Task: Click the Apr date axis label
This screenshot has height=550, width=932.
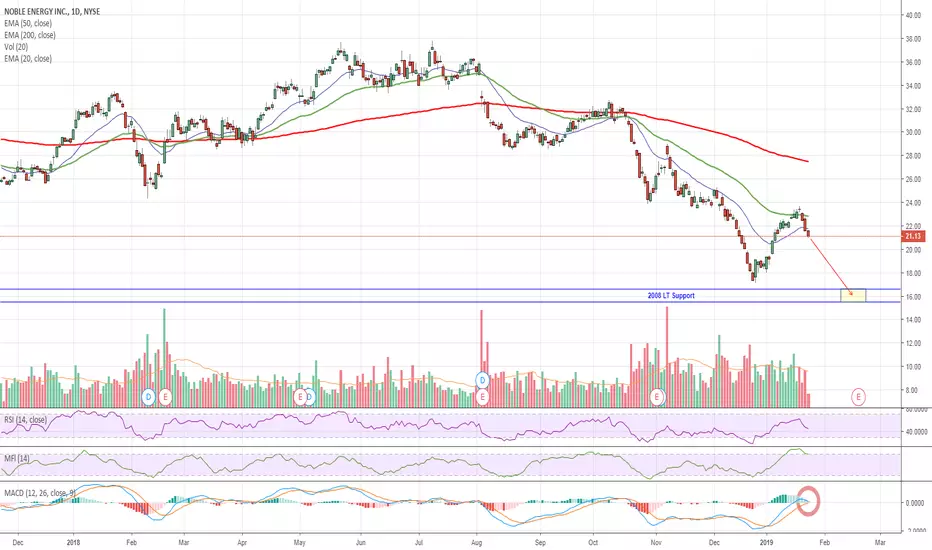Action: [x=242, y=542]
